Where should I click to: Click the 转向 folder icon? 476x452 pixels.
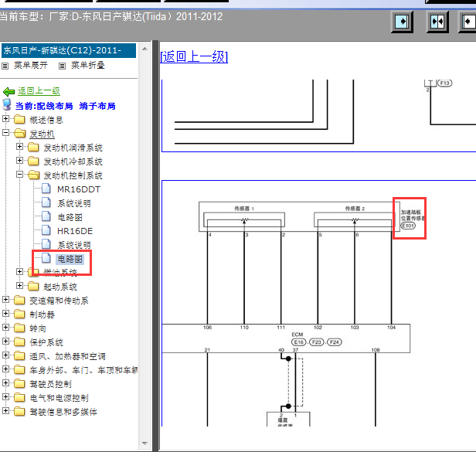19,328
